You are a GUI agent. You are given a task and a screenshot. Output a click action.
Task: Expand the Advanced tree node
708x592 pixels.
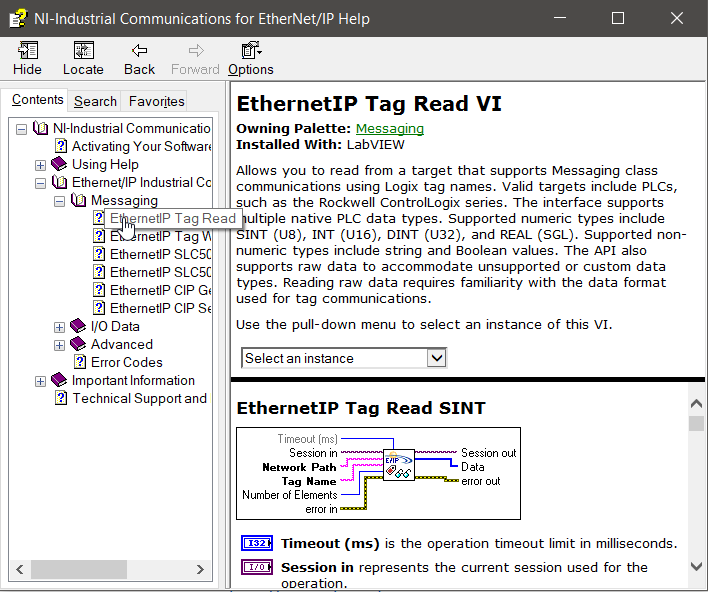(59, 345)
